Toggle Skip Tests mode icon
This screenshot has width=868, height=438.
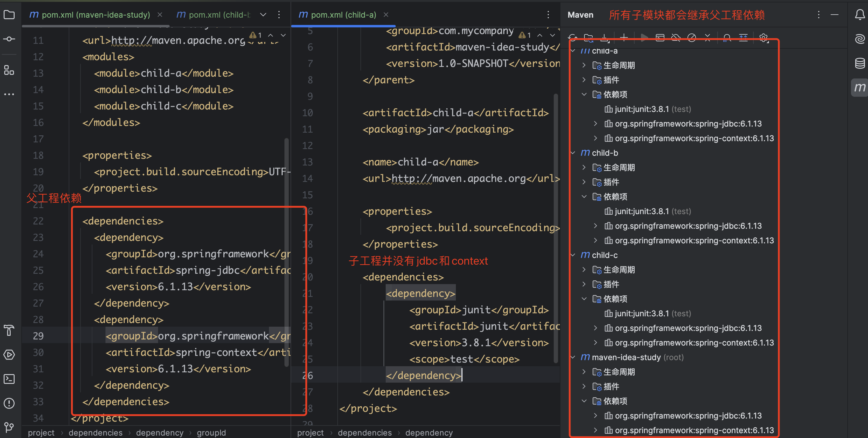(x=691, y=37)
